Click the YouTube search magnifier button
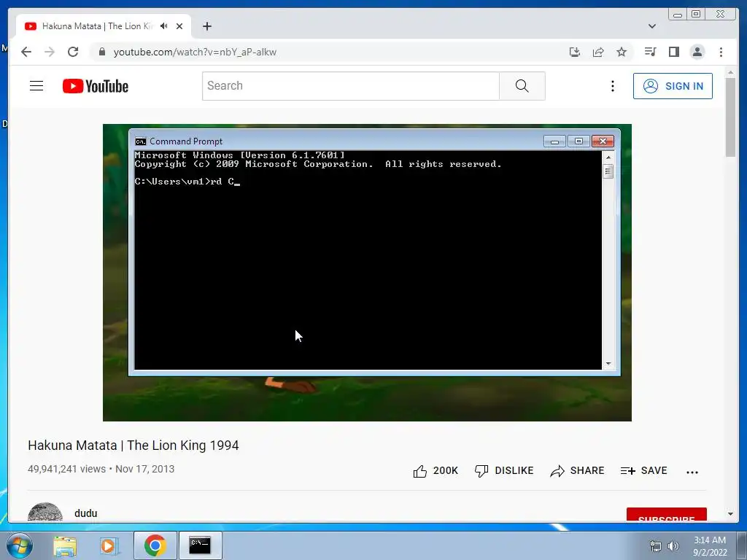The image size is (747, 560). click(522, 86)
